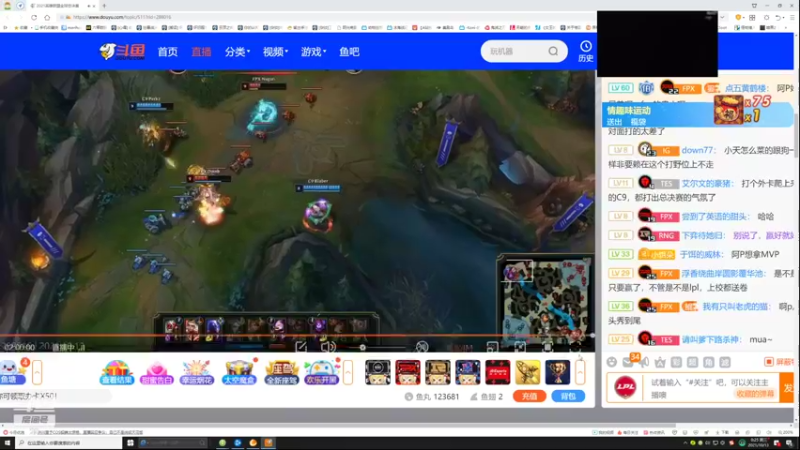Open the 甜蜜告白 activity
The height and width of the screenshot is (450, 800).
pyautogui.click(x=157, y=372)
